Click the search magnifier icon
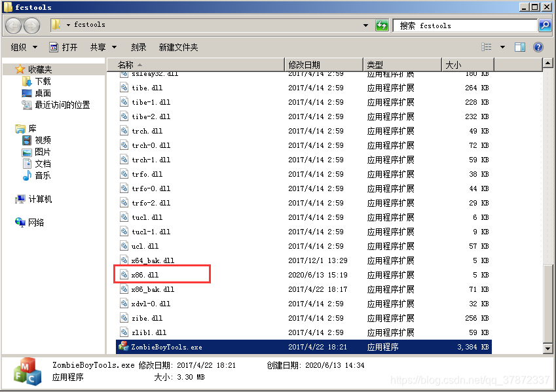556x392 pixels. click(545, 25)
